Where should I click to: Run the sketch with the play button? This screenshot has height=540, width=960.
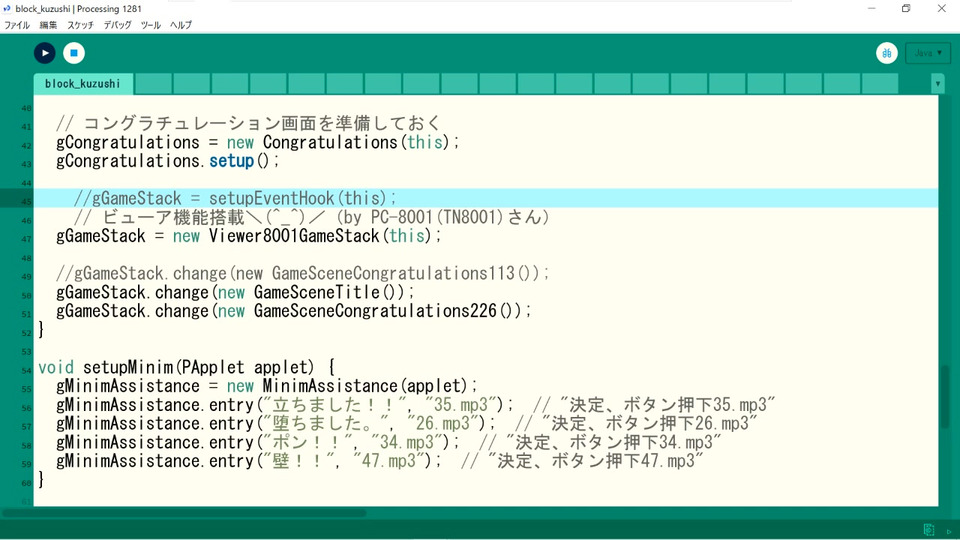click(45, 53)
